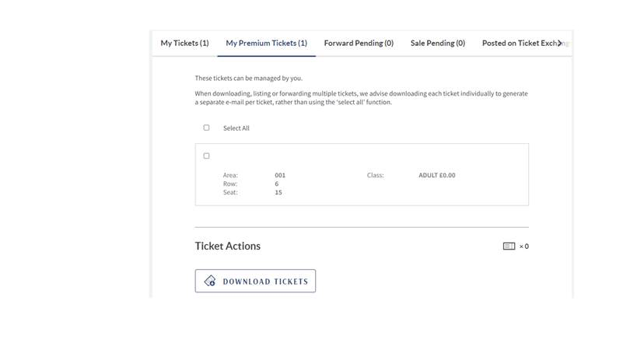Open the My Tickets (1) tab
Image resolution: width=644 pixels, height=360 pixels.
(184, 44)
